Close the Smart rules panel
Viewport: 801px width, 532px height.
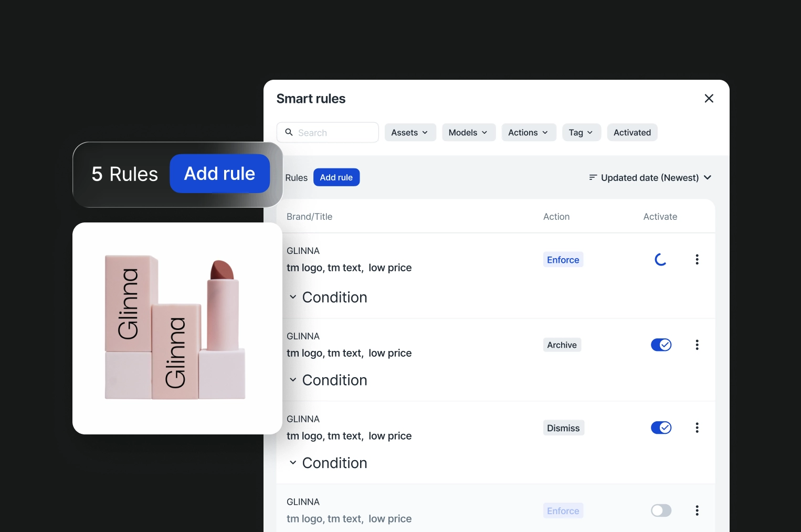click(709, 98)
